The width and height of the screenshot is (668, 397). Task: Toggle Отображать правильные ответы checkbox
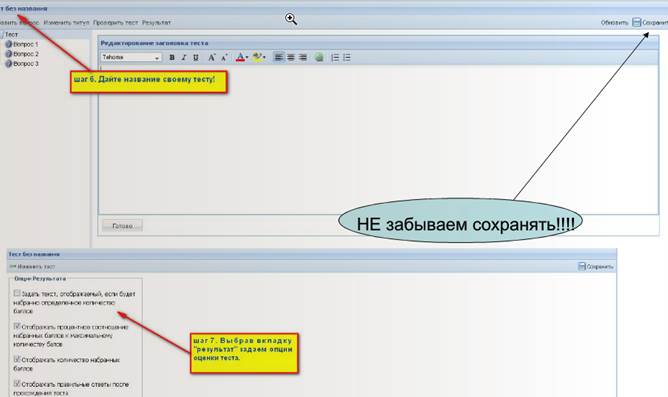pyautogui.click(x=17, y=384)
